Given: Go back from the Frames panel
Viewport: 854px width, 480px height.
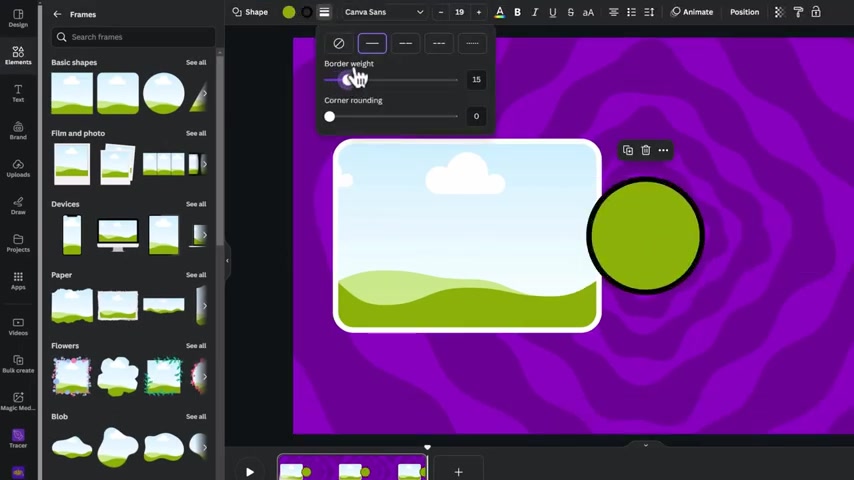Looking at the screenshot, I should point(57,14).
